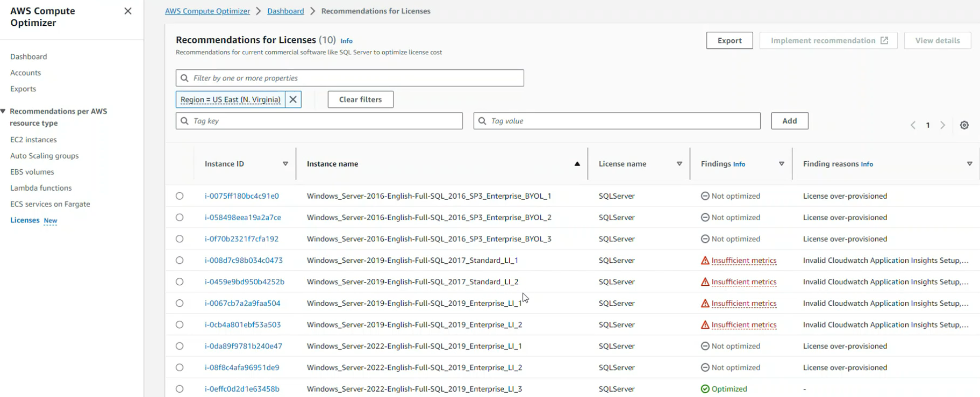The width and height of the screenshot is (980, 397).
Task: Collapse Recommendations per AWS resource type section
Action: 3,111
